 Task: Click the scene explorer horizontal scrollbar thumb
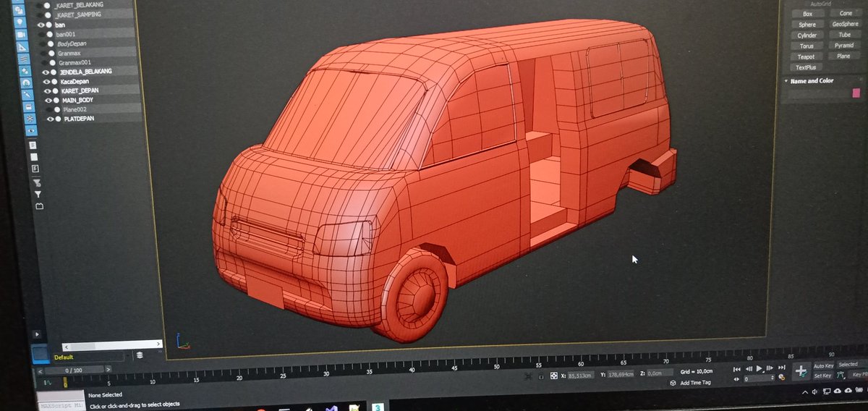click(x=82, y=346)
